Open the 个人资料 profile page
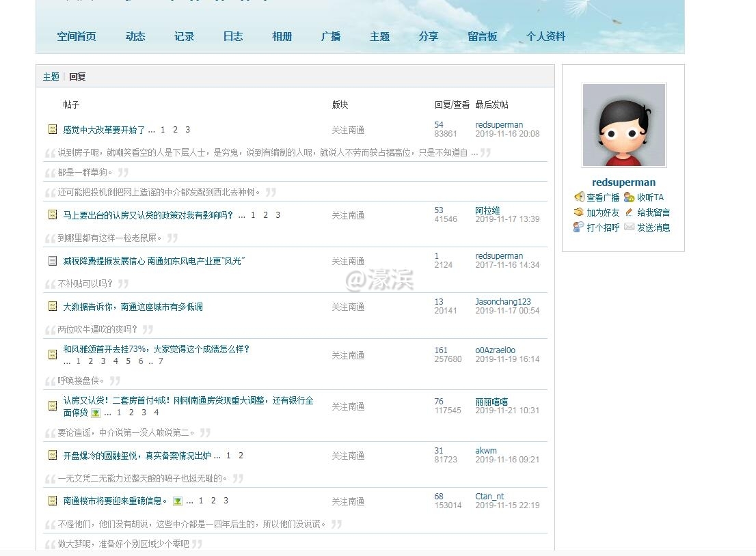 [x=545, y=37]
